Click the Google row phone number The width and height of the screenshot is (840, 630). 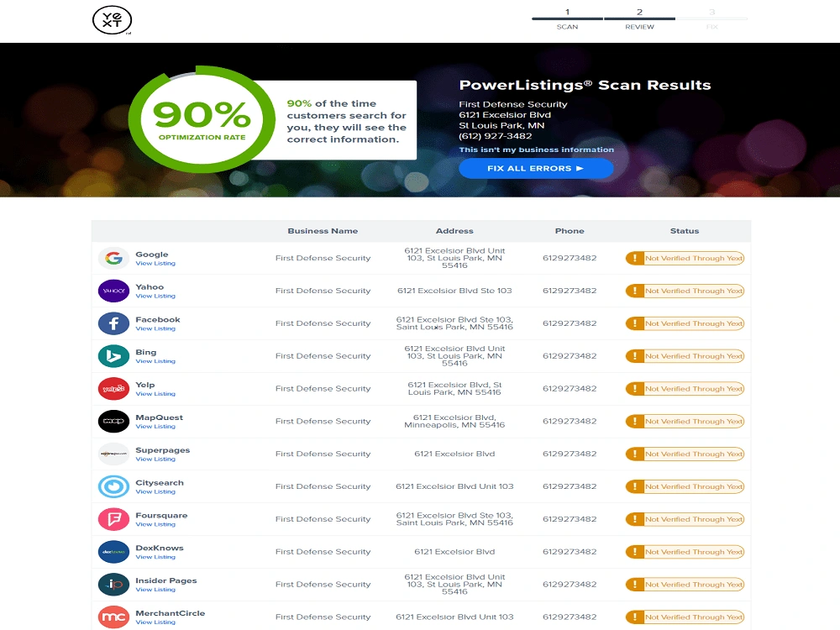(570, 258)
